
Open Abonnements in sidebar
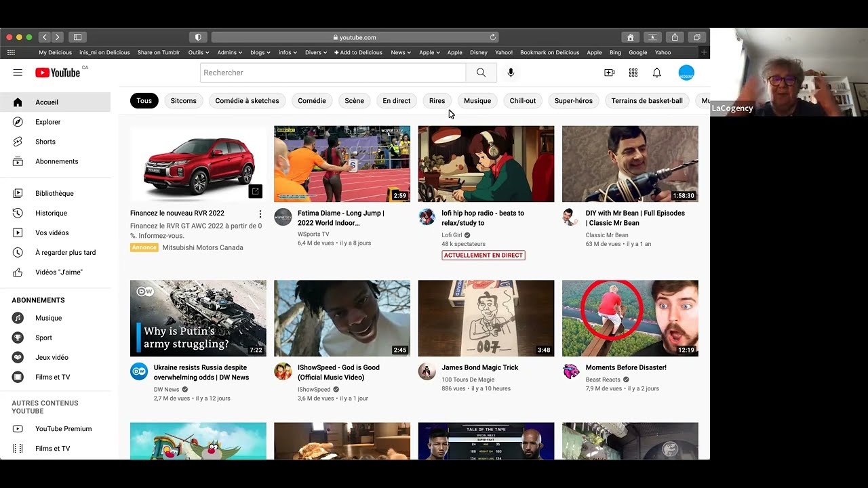coord(55,161)
